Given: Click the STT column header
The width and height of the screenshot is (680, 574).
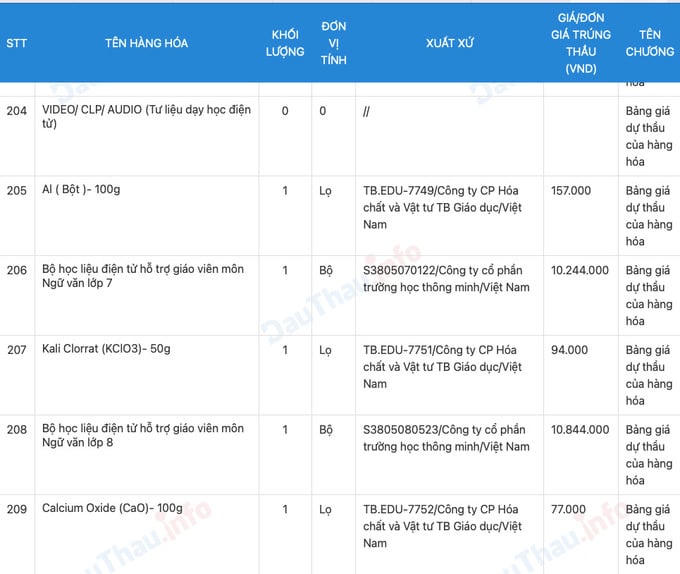Looking at the screenshot, I should pos(17,43).
